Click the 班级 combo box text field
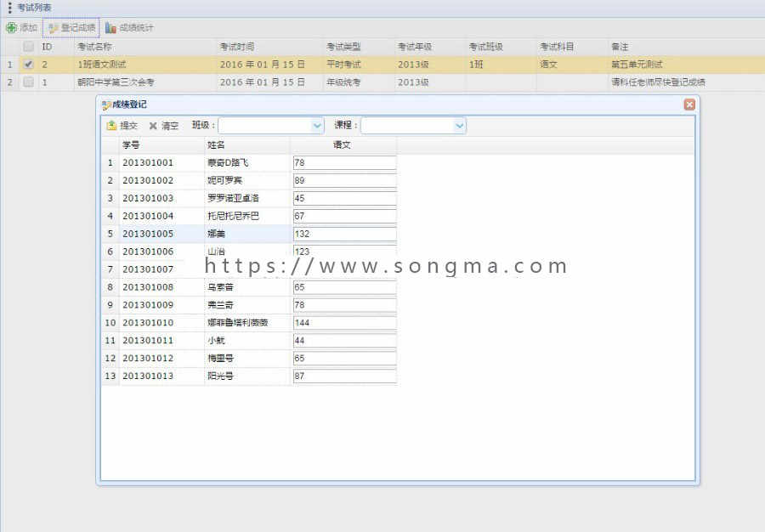This screenshot has width=765, height=532. pos(265,125)
